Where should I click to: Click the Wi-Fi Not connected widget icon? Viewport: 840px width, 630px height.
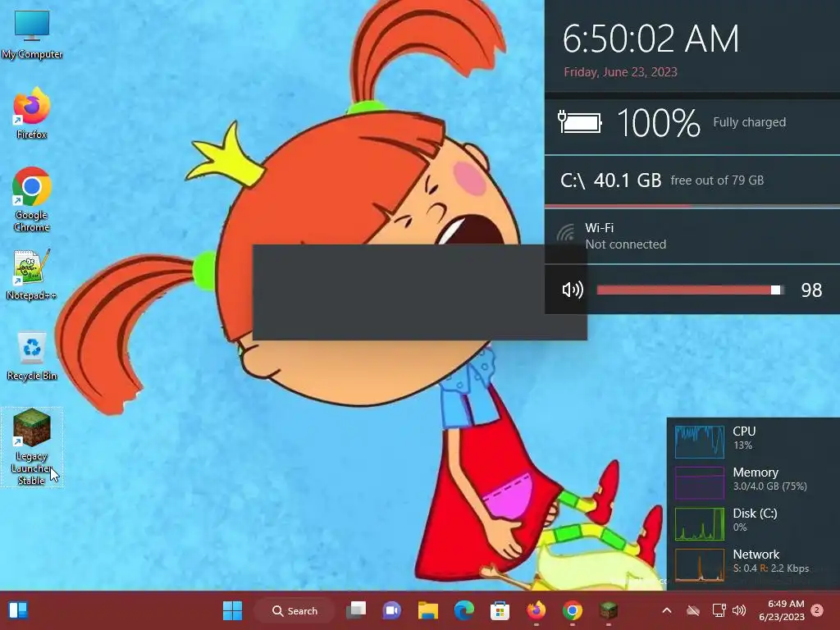click(566, 234)
